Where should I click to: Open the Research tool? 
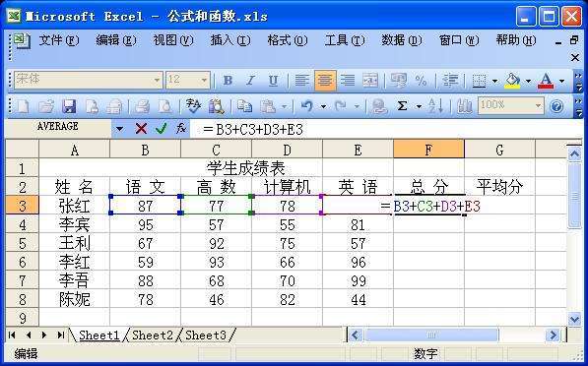pos(217,107)
